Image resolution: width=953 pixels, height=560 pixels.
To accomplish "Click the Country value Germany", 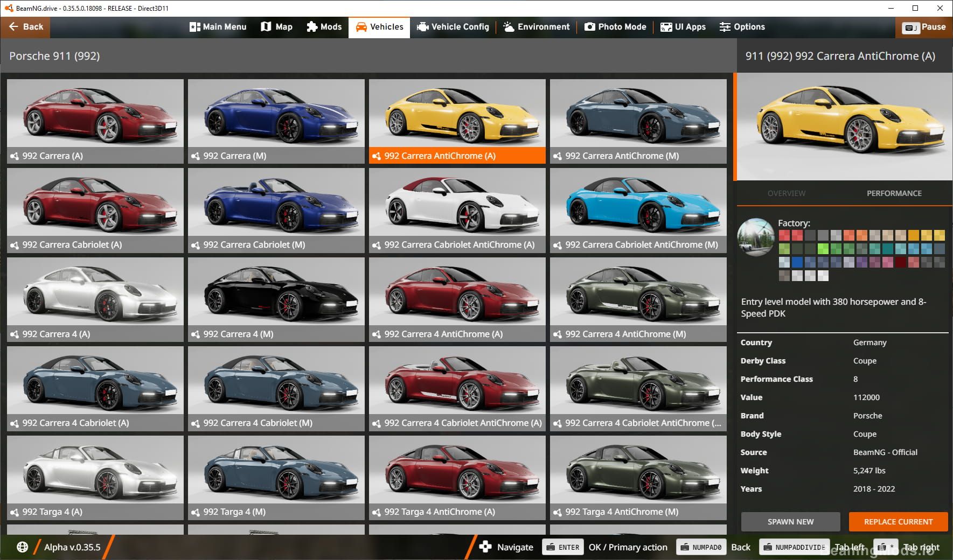I will click(x=869, y=342).
